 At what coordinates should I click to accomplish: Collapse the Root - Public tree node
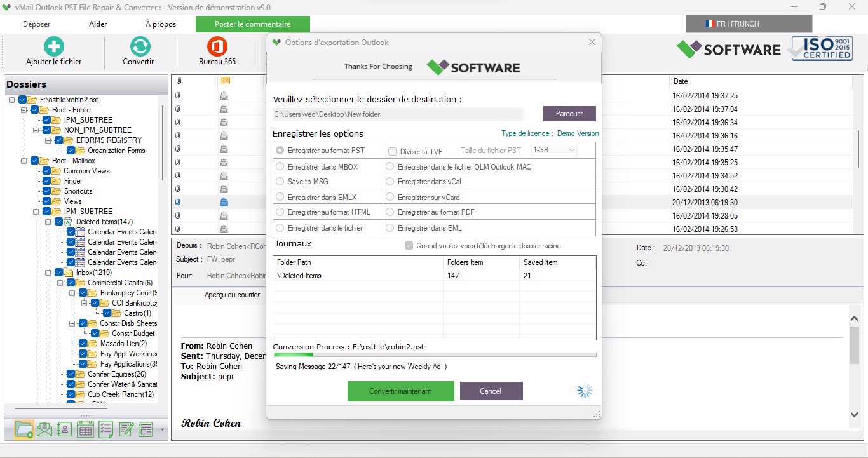click(x=24, y=110)
